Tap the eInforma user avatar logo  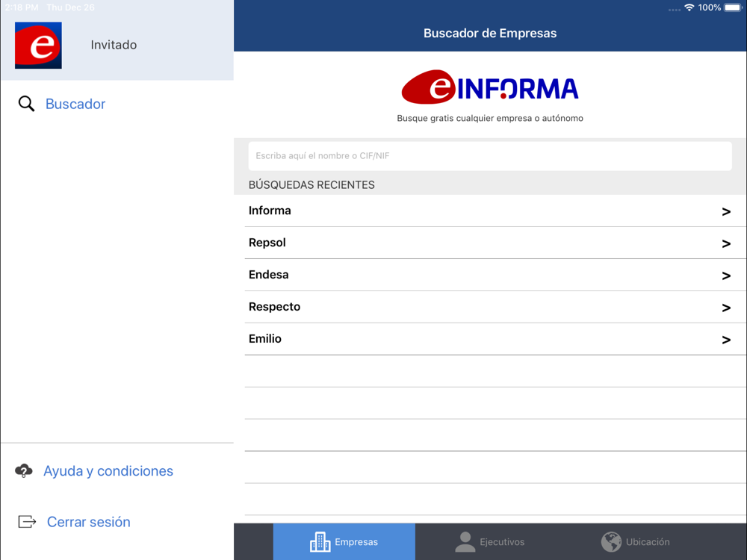(x=38, y=46)
